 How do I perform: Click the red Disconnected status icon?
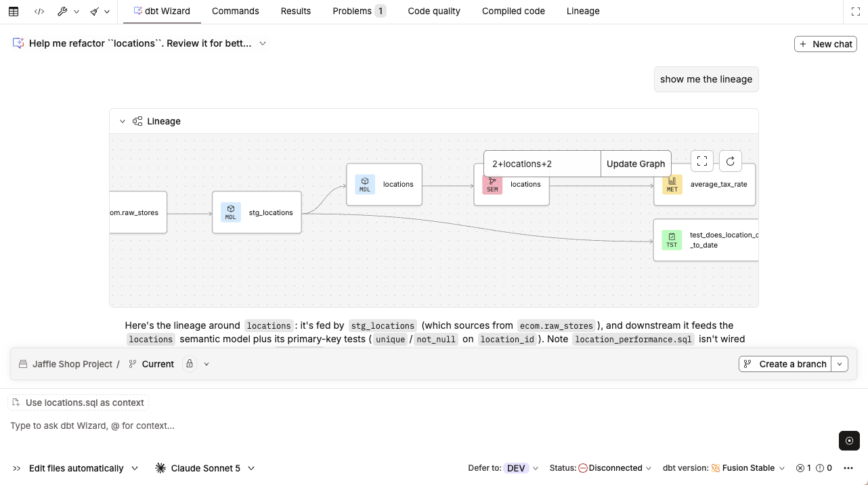coord(582,468)
